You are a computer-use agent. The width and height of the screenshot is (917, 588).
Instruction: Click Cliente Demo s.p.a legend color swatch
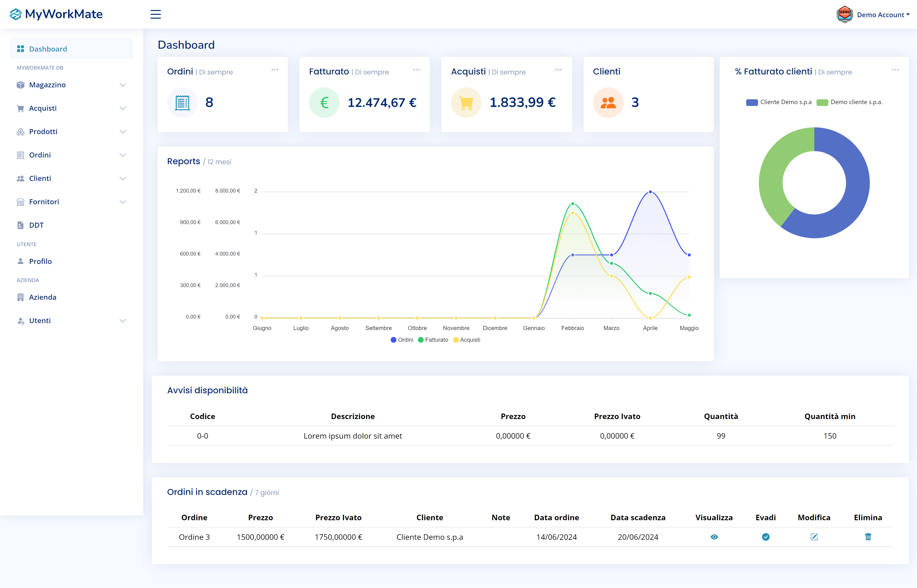pyautogui.click(x=752, y=102)
